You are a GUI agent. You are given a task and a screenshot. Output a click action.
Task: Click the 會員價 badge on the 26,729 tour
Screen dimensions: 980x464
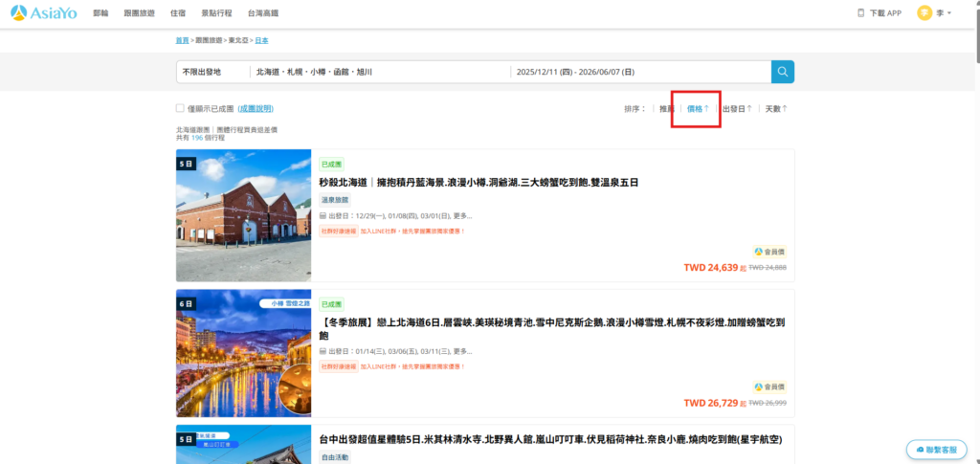(x=769, y=387)
